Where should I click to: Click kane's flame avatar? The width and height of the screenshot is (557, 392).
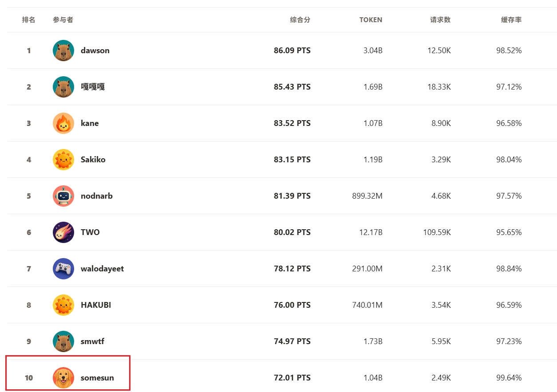point(63,123)
